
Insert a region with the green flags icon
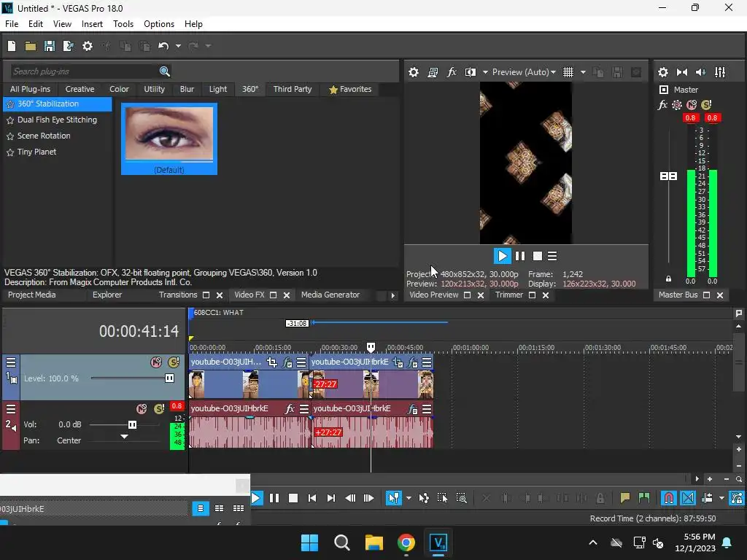[x=644, y=498]
